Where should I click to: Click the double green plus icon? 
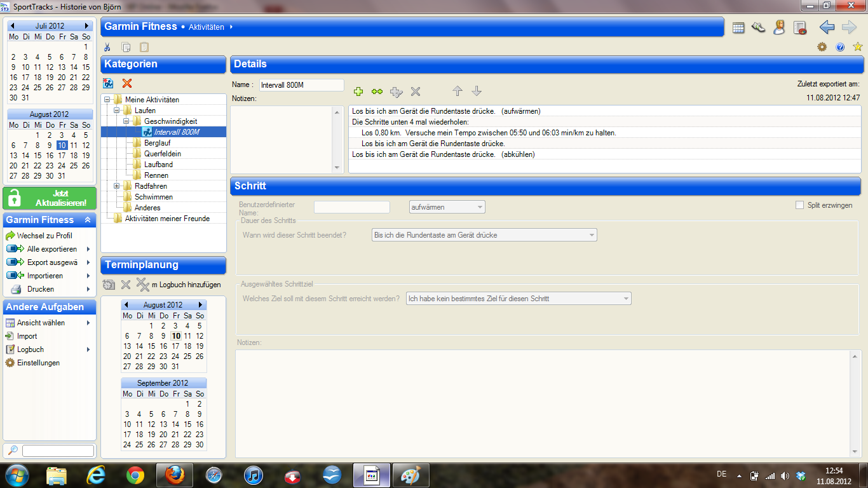click(x=377, y=91)
